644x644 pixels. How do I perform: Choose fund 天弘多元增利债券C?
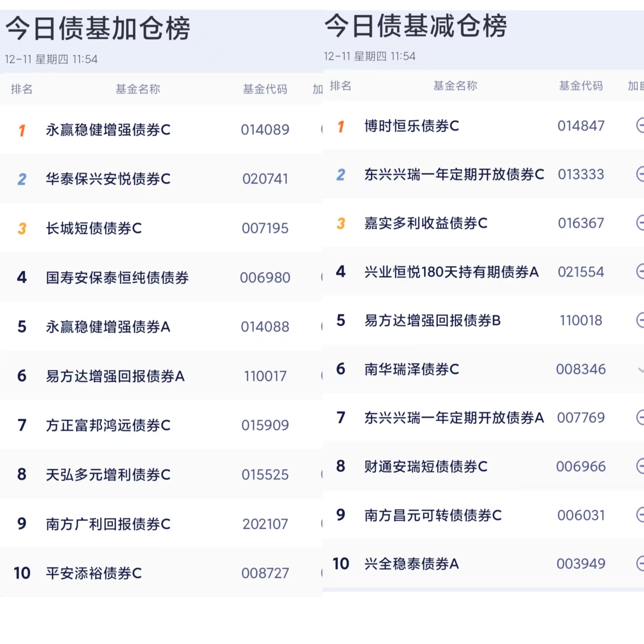[x=108, y=474]
